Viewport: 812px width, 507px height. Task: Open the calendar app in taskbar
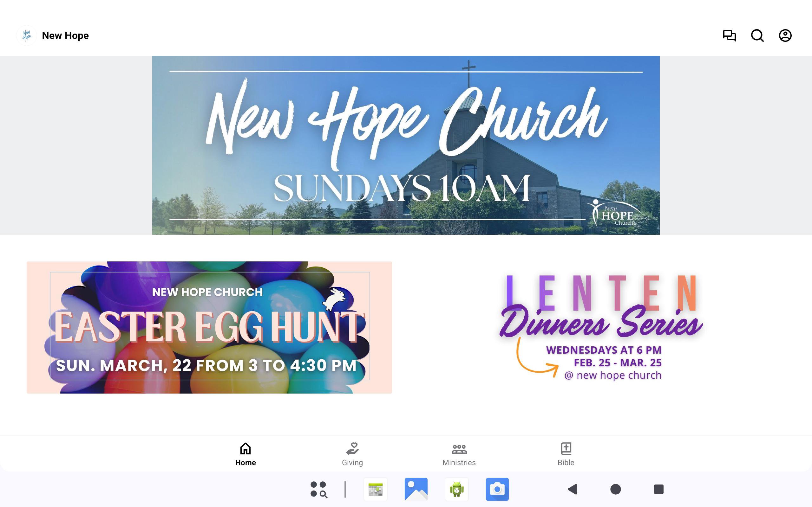[x=376, y=489]
